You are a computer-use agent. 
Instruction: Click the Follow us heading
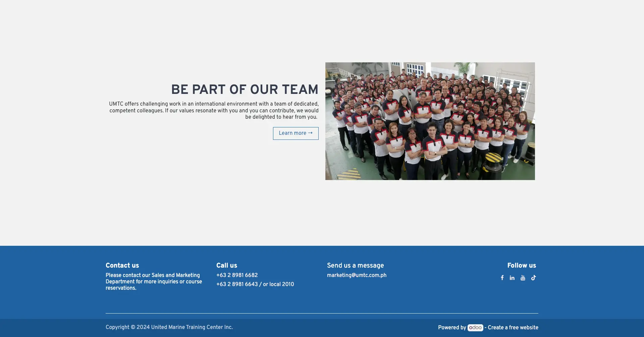pos(522,266)
